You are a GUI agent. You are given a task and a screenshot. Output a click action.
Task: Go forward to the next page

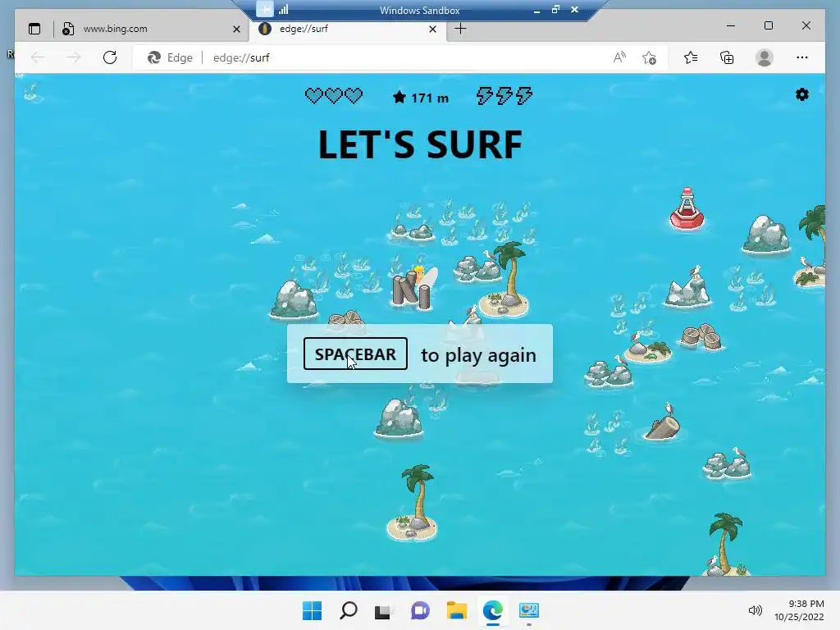click(73, 57)
